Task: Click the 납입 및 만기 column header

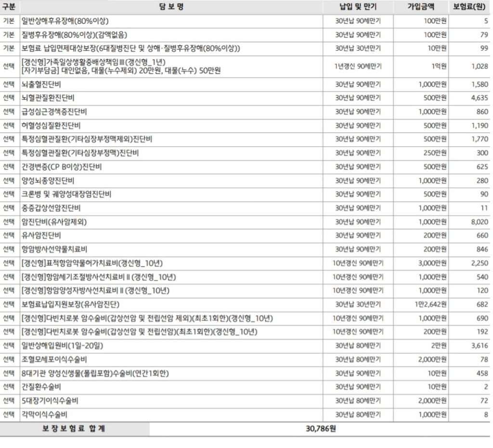Action: 358,7
